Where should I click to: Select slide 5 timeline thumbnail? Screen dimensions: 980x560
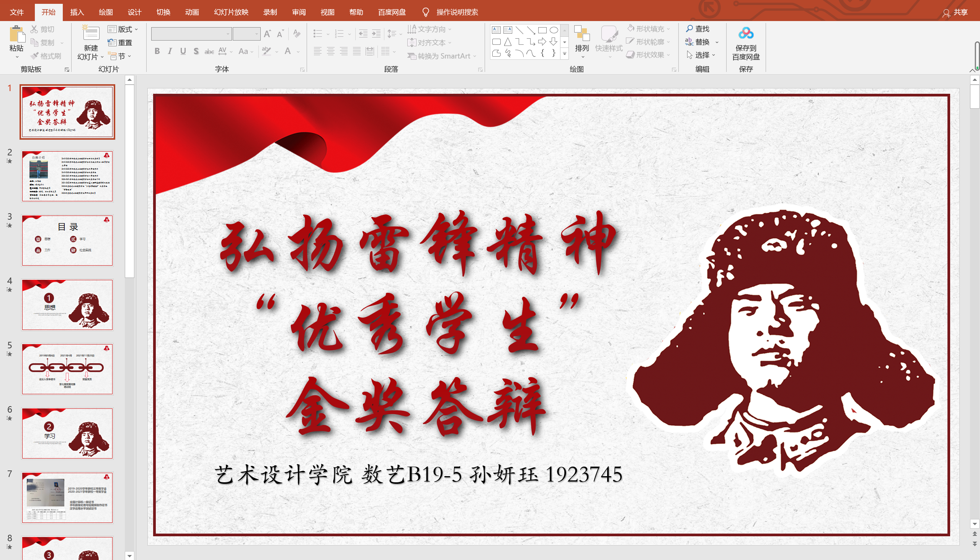(x=67, y=369)
